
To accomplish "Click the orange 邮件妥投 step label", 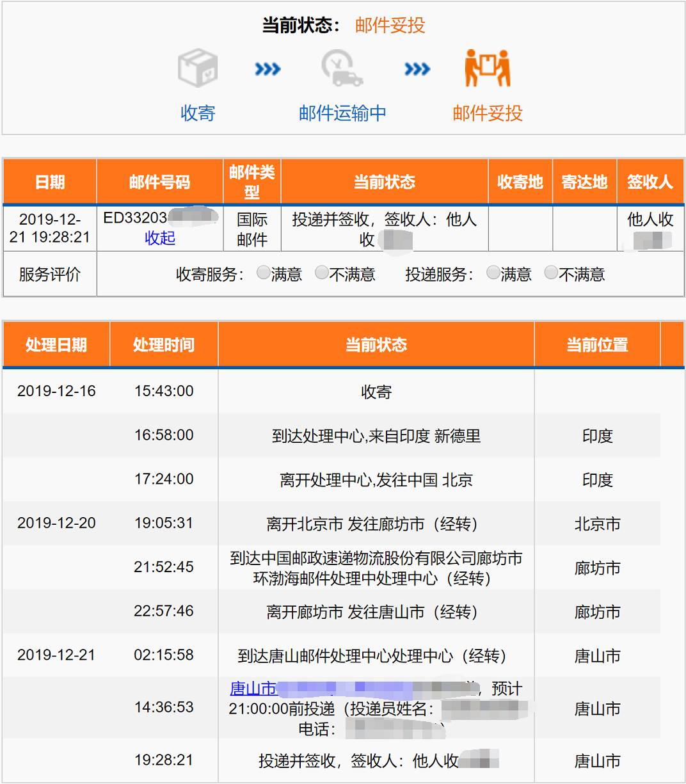I will [488, 113].
